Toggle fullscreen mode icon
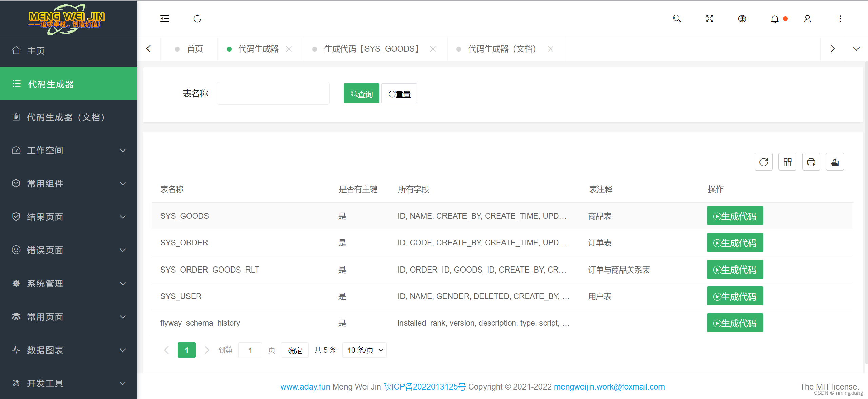Screen dimensions: 868x399 point(709,19)
